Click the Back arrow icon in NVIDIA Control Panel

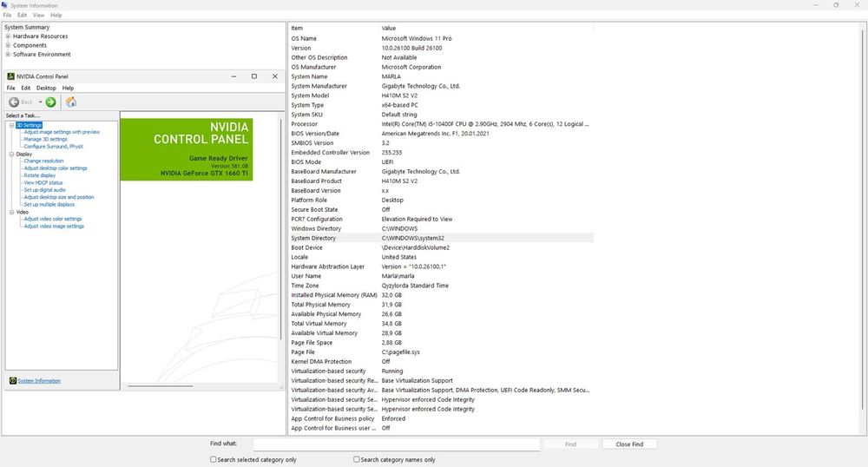14,102
